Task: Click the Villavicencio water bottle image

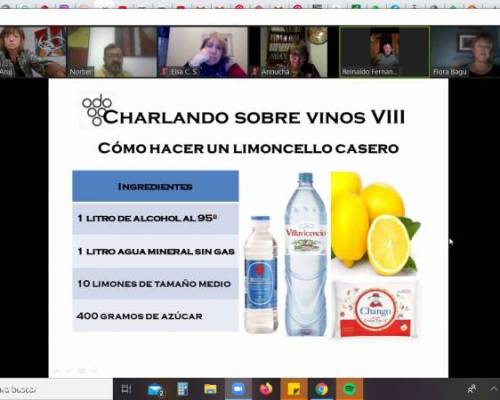Action: coord(305,254)
